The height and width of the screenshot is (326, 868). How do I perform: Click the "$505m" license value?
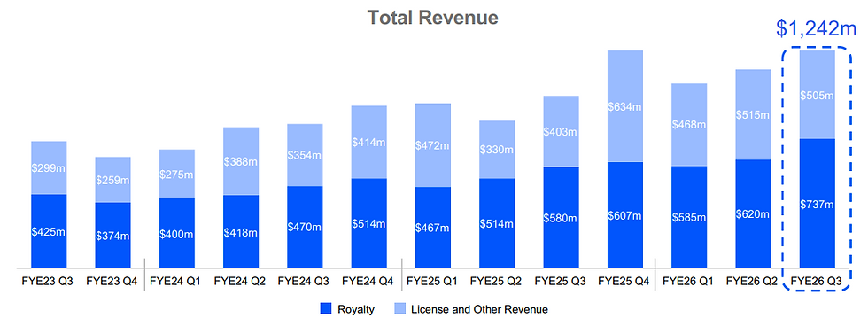(817, 95)
